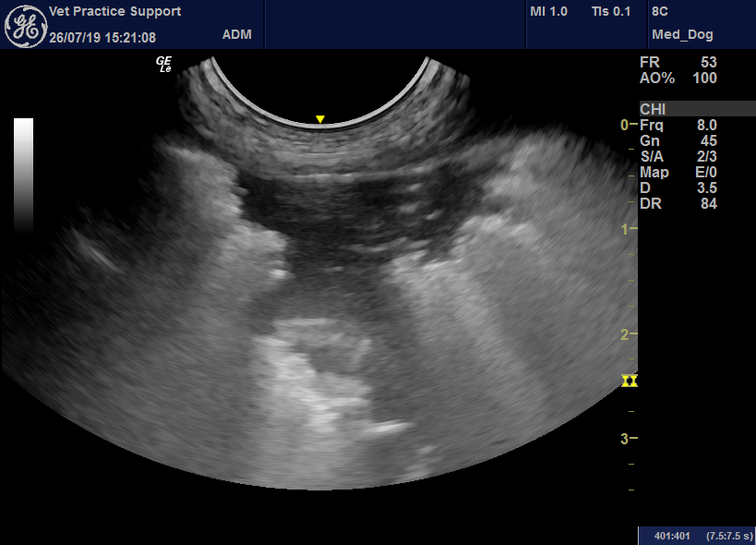Click the yellow focal zone marker

[630, 381]
